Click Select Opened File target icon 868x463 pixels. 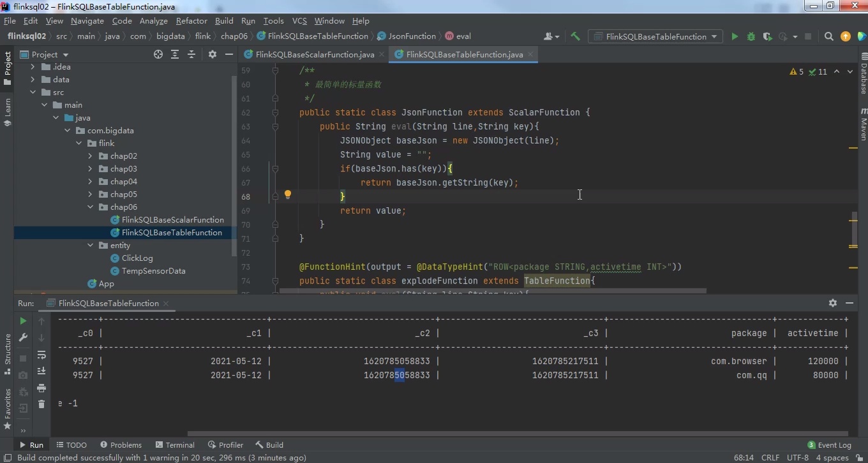pos(158,54)
